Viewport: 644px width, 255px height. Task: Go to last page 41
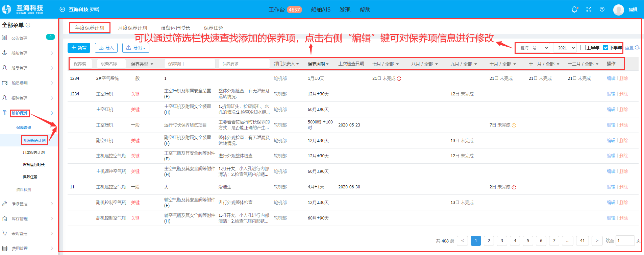(582, 240)
